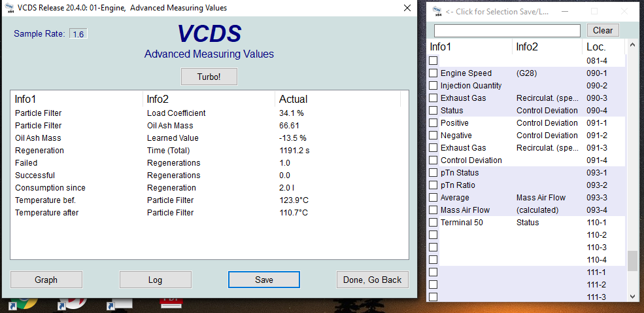
Task: Click the Loc. column header
Action: (x=596, y=47)
